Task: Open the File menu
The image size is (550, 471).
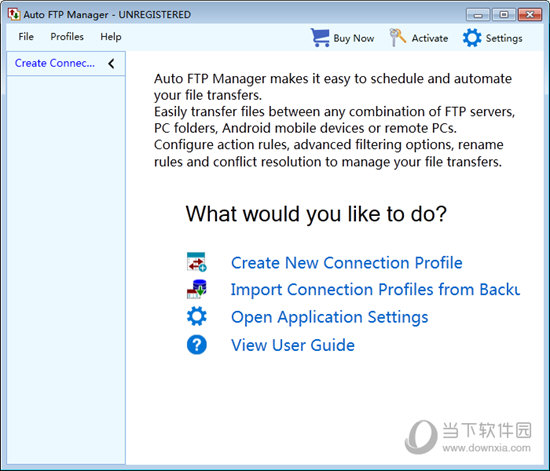Action: coord(26,37)
